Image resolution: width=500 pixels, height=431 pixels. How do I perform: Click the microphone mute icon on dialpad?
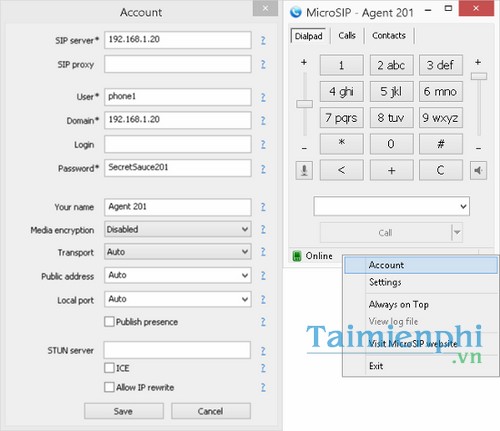coord(304,170)
